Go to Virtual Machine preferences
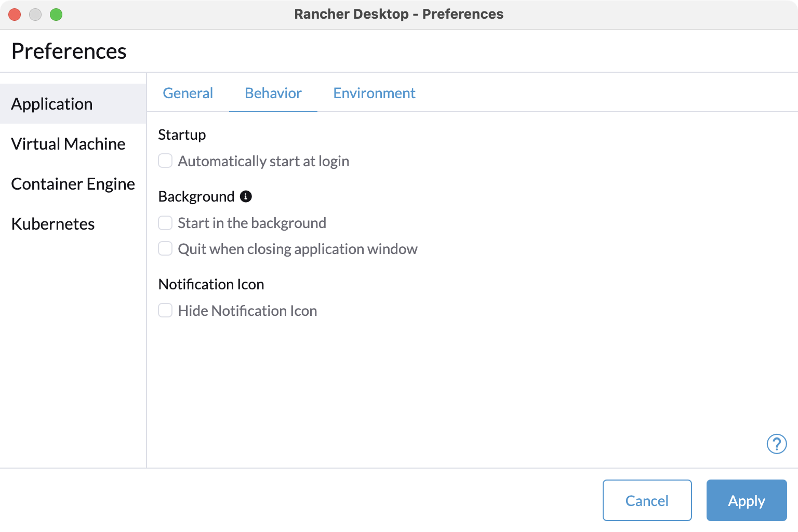Screen dimensions: 798x532 tap(68, 144)
